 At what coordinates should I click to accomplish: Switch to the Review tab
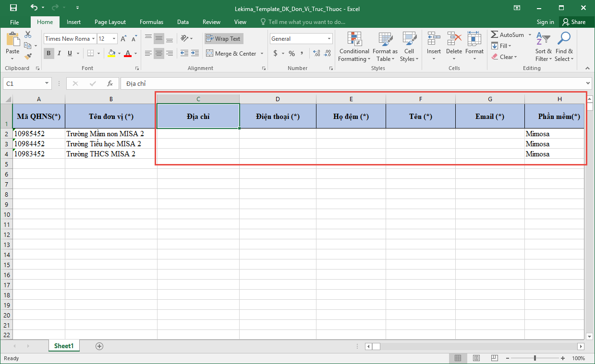(x=211, y=22)
